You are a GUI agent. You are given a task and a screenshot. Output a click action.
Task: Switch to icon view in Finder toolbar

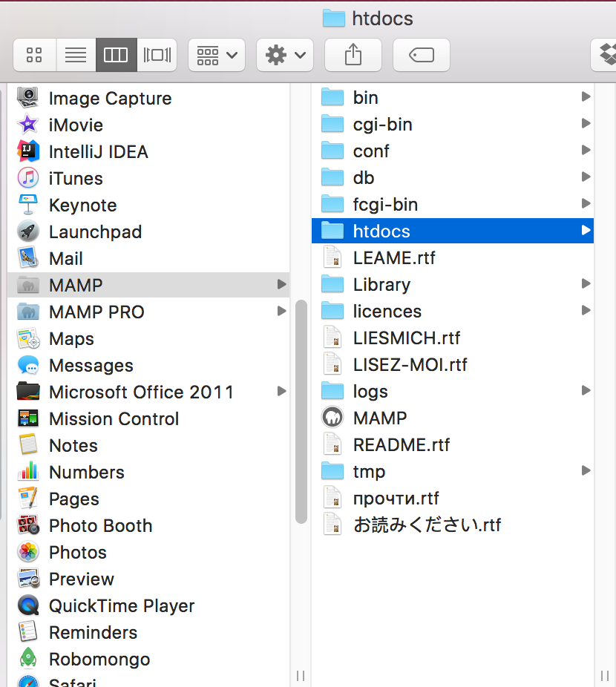(34, 55)
